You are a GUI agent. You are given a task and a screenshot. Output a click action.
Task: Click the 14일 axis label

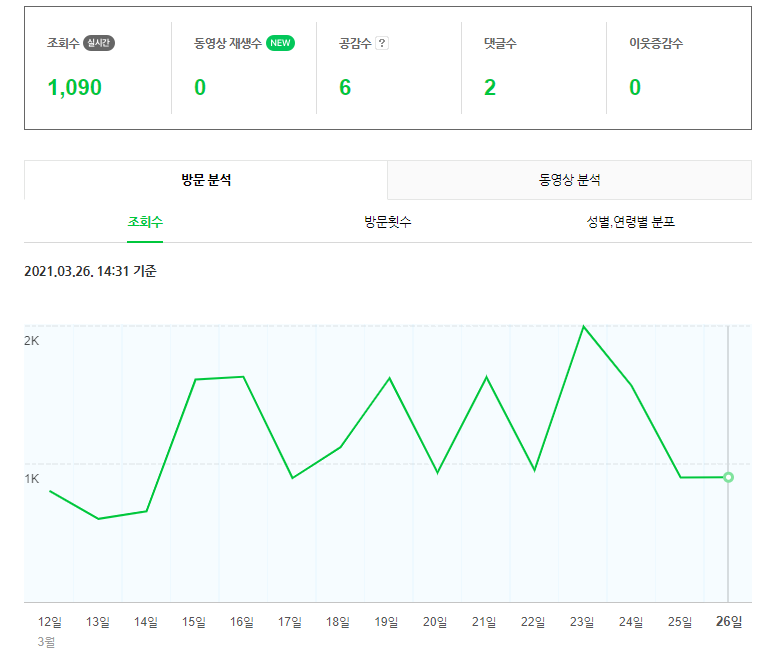[146, 622]
